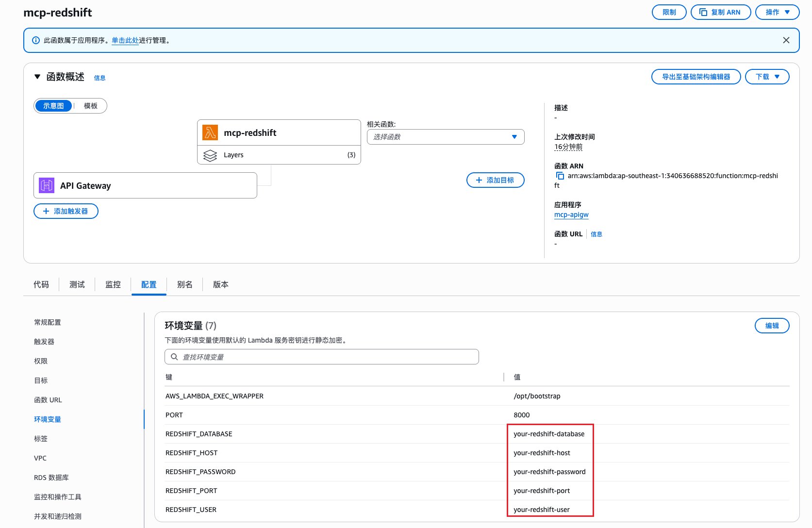Click the API Gateway trigger box
This screenshot has height=528, width=812.
click(x=145, y=185)
